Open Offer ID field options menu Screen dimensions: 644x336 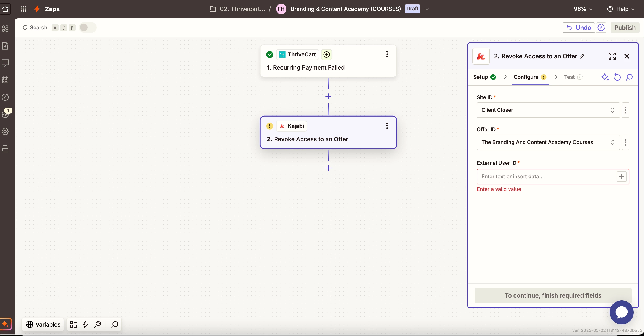point(626,142)
